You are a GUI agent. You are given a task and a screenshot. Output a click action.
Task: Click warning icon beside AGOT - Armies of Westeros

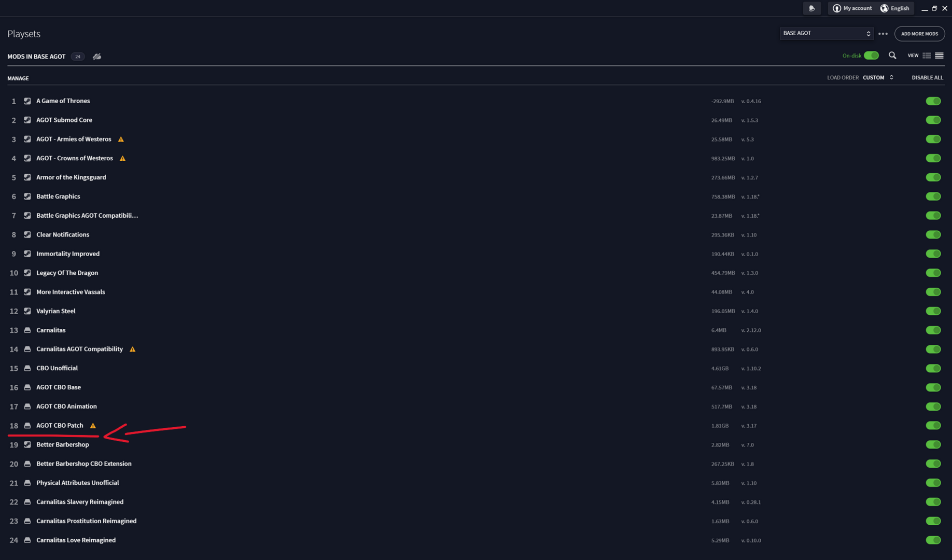(121, 139)
